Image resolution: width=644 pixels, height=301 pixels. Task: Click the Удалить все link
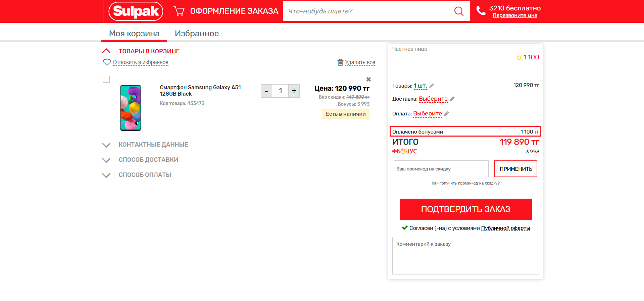[360, 62]
